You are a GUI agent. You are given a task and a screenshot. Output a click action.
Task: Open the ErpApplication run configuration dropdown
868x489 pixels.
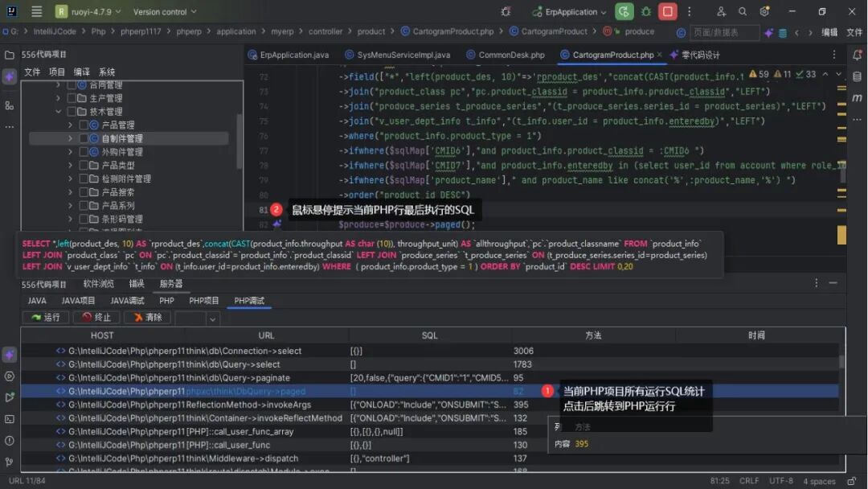[571, 12]
